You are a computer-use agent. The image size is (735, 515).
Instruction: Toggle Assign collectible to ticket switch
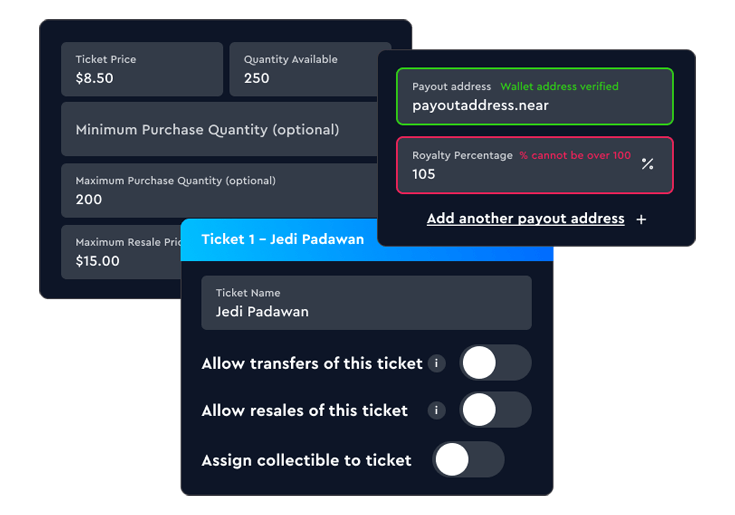pos(468,459)
